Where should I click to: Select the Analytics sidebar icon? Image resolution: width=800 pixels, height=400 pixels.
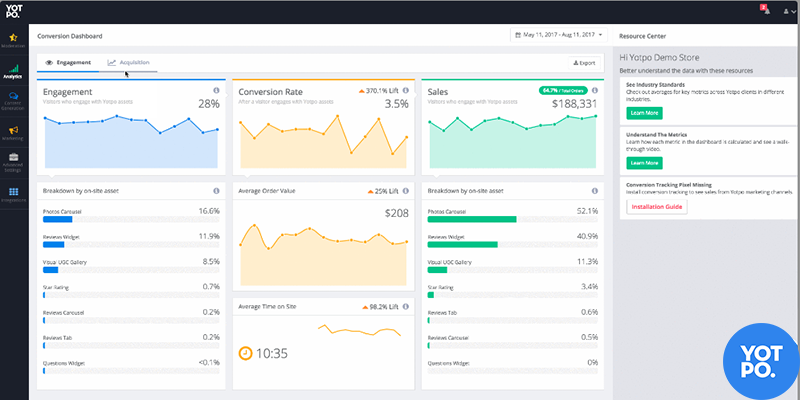(x=12, y=70)
